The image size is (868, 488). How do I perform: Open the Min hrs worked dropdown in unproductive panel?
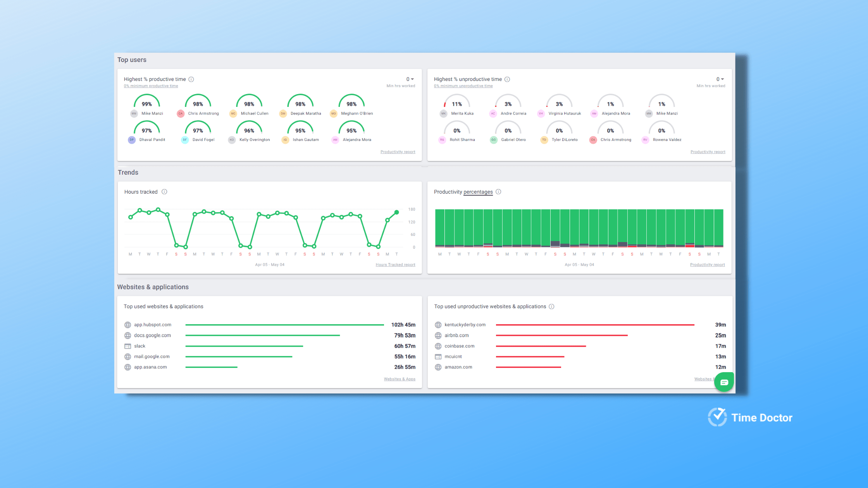(720, 79)
